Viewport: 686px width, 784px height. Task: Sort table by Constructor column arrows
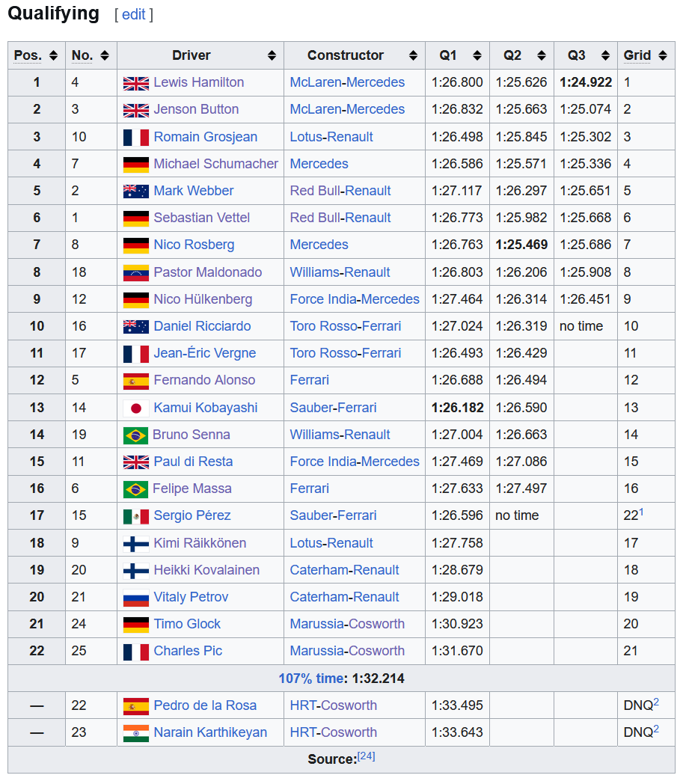click(413, 55)
